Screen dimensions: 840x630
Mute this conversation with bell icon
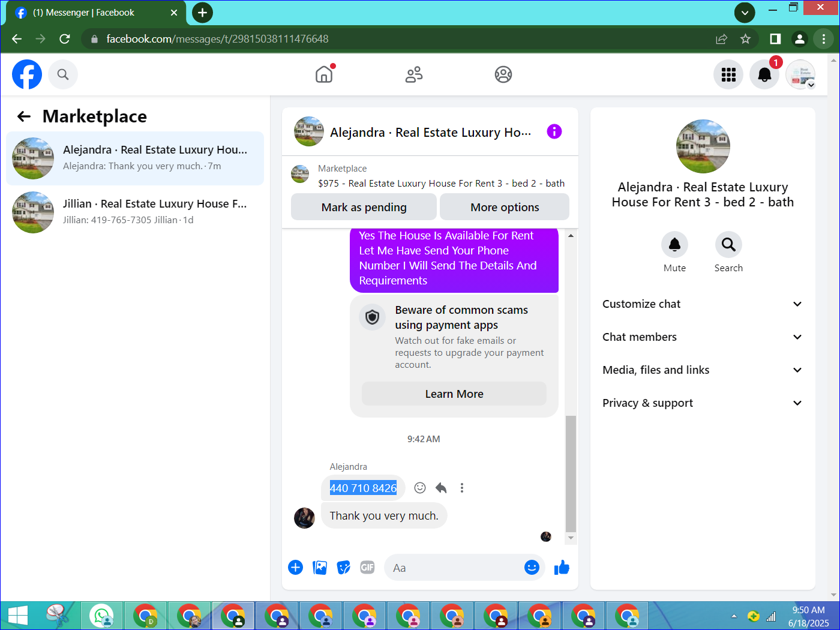[x=674, y=244]
